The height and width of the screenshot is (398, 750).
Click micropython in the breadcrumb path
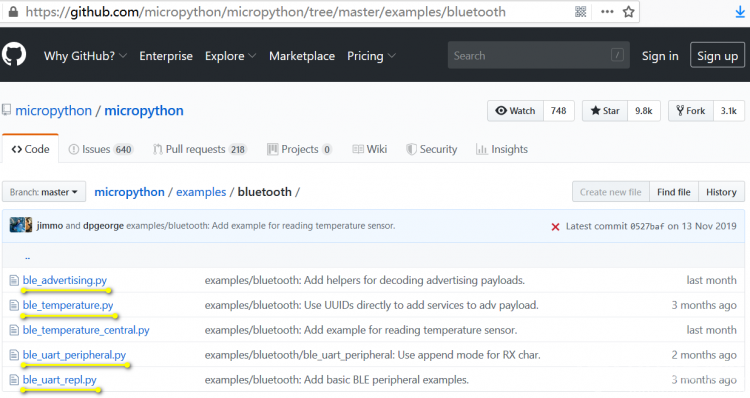pyautogui.click(x=129, y=192)
